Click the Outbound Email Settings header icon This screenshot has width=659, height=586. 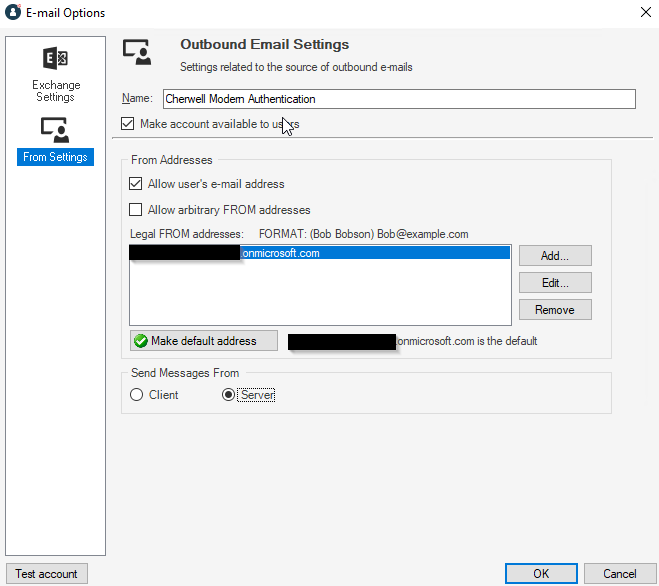pos(136,52)
